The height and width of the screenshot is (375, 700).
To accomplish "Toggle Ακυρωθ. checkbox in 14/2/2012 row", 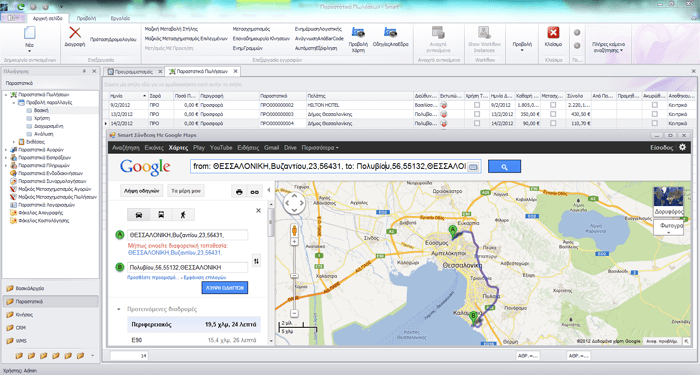I will pyautogui.click(x=654, y=123).
